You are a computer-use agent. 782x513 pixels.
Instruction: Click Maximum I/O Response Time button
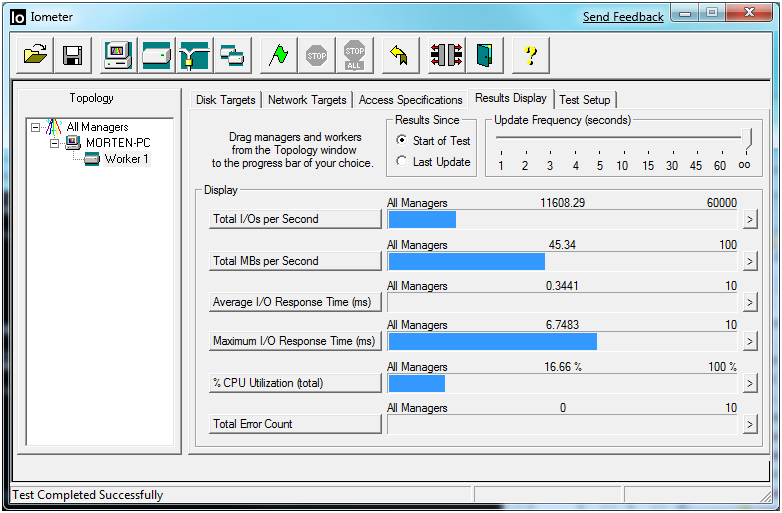click(295, 341)
